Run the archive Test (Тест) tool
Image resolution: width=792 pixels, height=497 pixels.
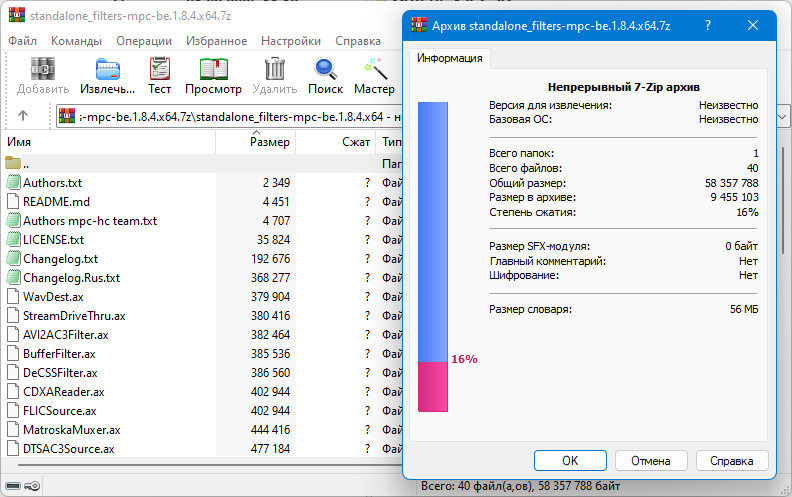160,69
